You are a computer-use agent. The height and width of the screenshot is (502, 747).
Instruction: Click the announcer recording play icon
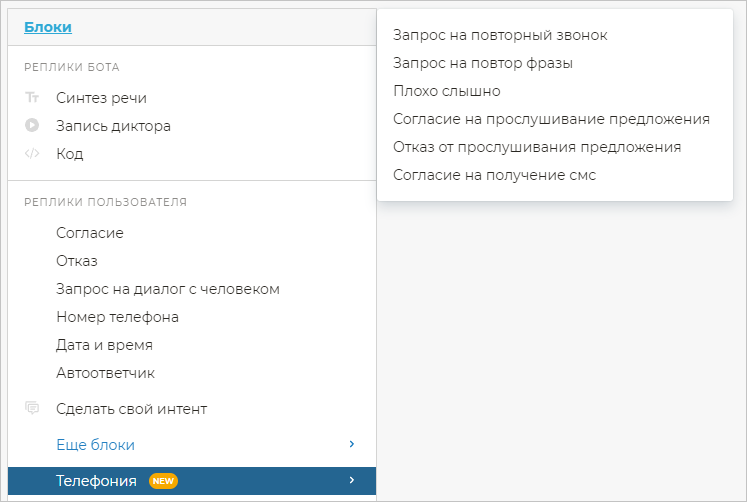pyautogui.click(x=32, y=126)
